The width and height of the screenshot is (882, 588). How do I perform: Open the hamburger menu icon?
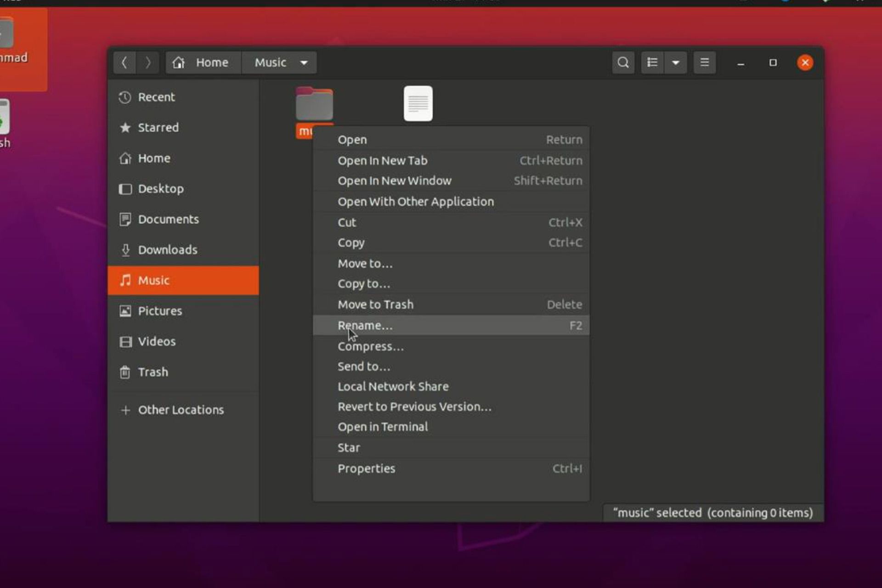pos(704,62)
